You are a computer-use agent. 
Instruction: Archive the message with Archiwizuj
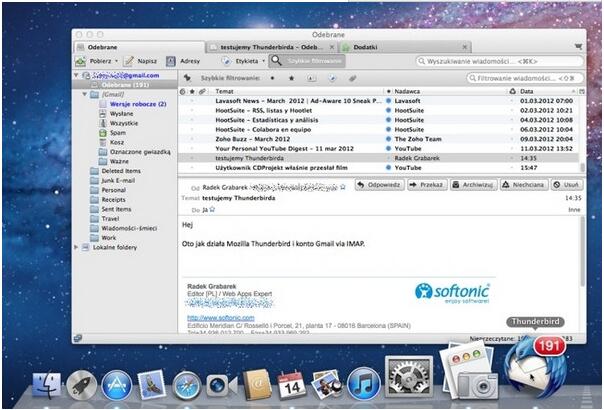tap(473, 185)
